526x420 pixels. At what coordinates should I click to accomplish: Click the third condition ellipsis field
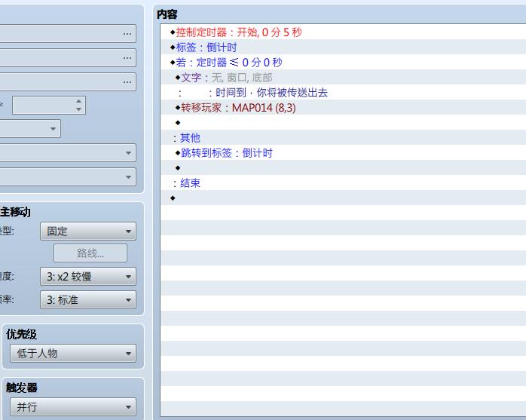(x=68, y=82)
